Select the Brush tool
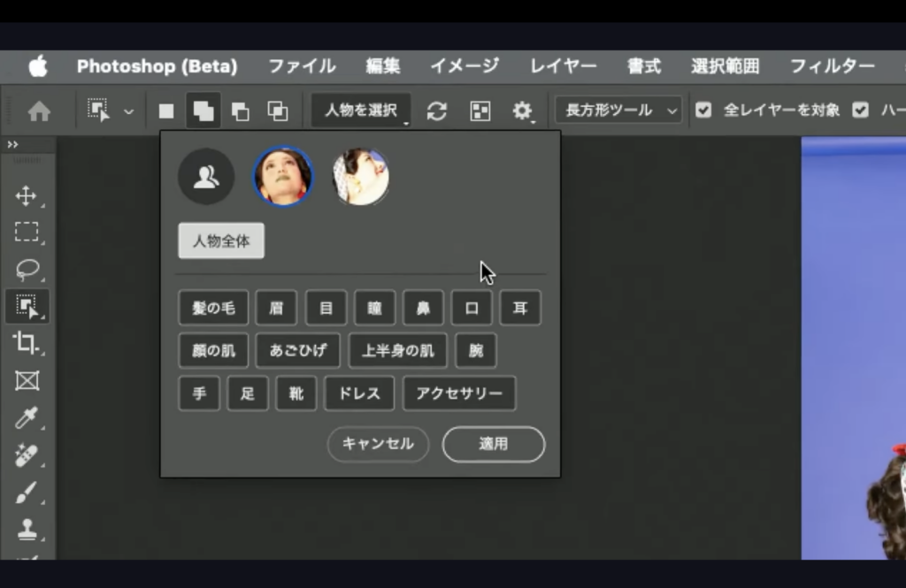The height and width of the screenshot is (588, 906). coord(27,493)
